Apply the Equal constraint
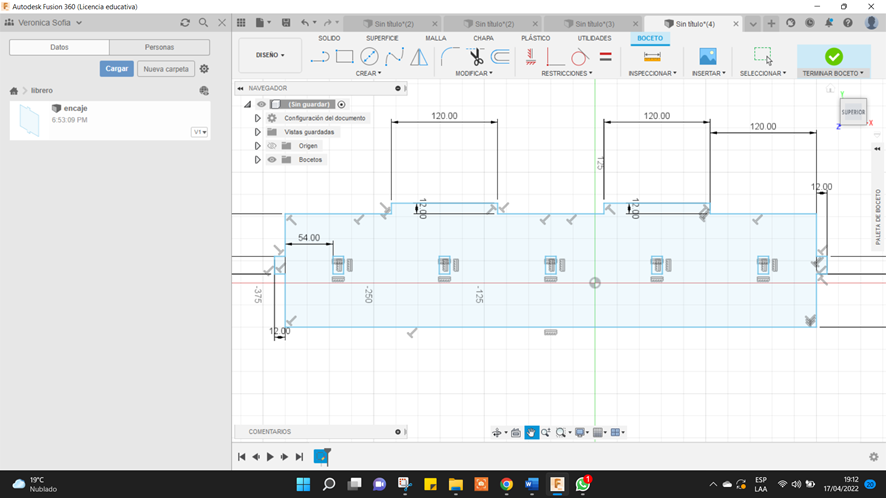This screenshot has height=498, width=886. [x=605, y=57]
